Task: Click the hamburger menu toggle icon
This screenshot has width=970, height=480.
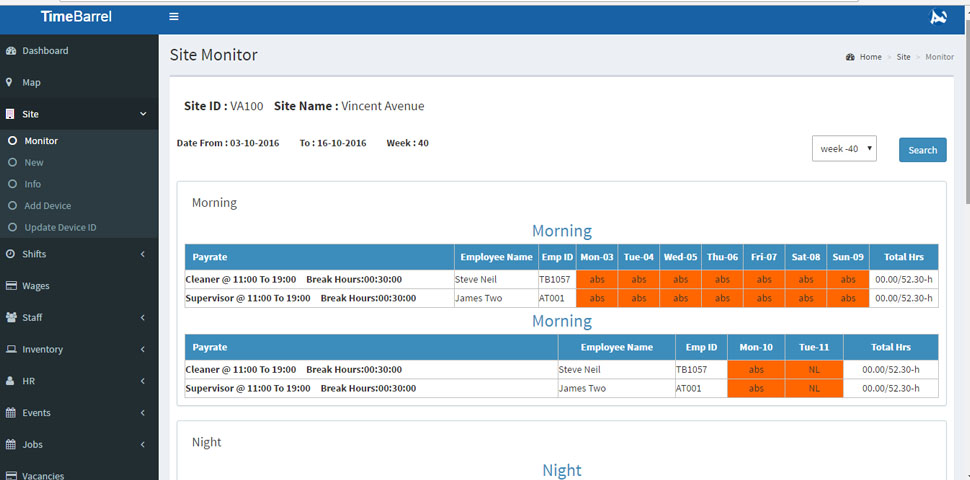Action: coord(174,17)
